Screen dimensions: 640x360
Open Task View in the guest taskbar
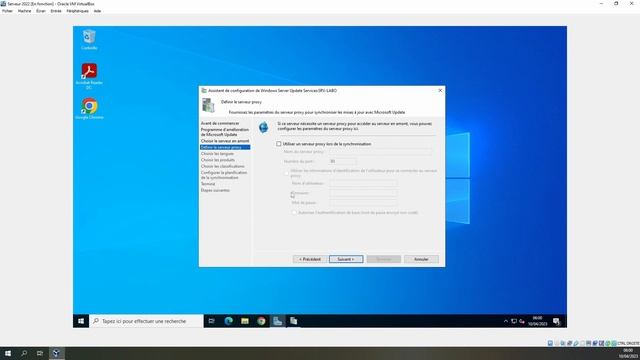pos(211,321)
